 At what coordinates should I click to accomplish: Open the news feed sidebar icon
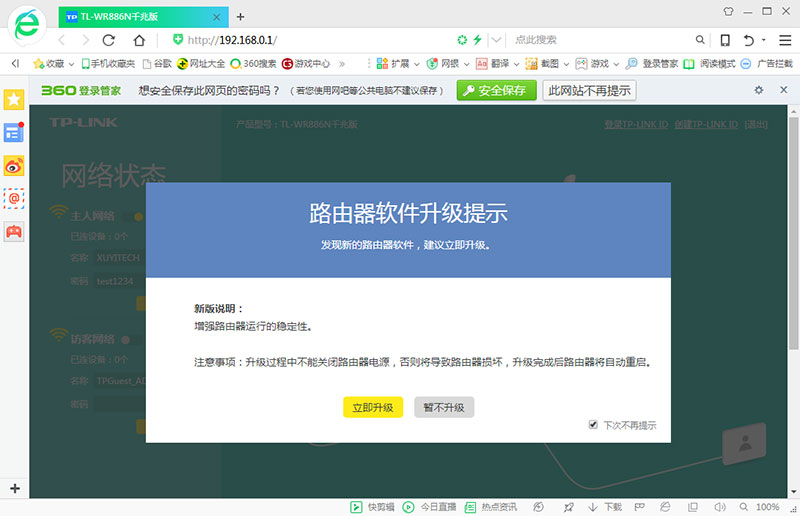coord(14,133)
